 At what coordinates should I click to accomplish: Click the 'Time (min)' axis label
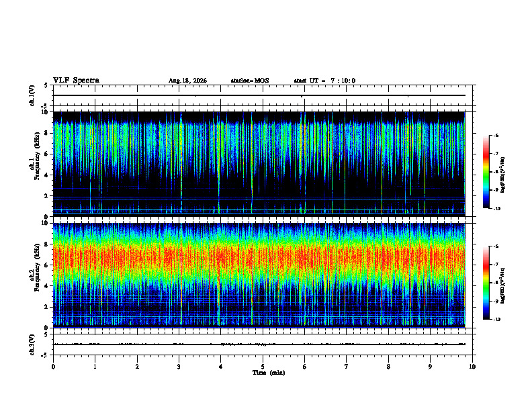point(269,373)
